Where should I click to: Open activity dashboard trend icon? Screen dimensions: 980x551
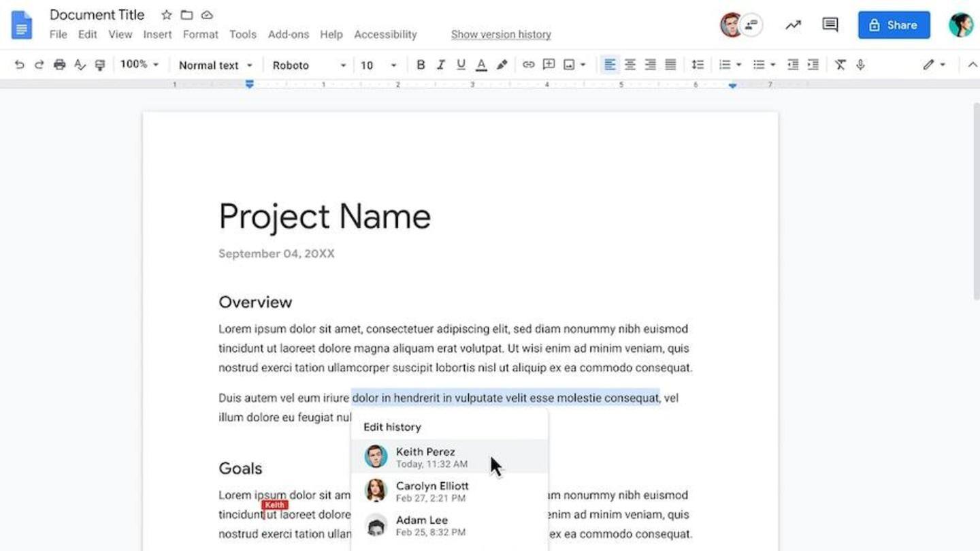[793, 25]
